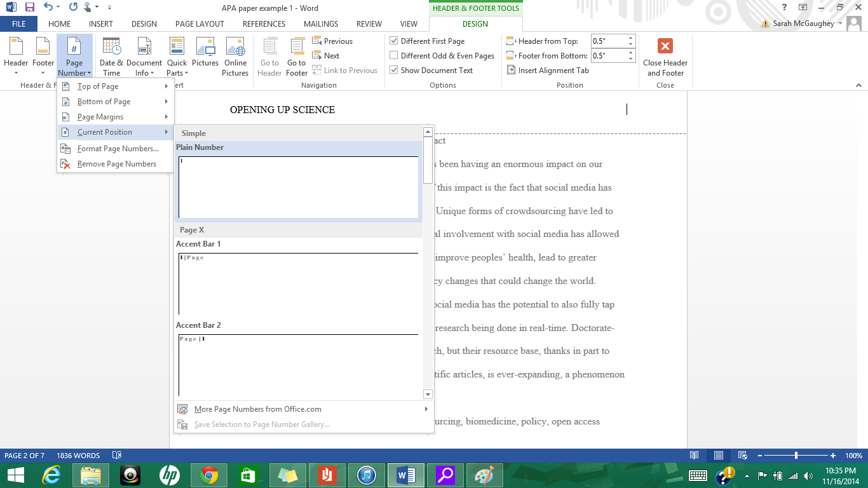Insert Pictures into the header

206,55
